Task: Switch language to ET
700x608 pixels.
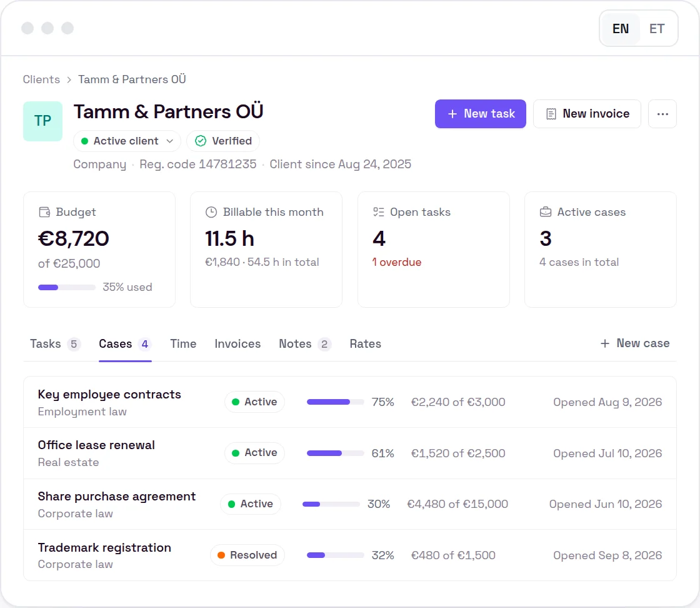Action: point(657,29)
